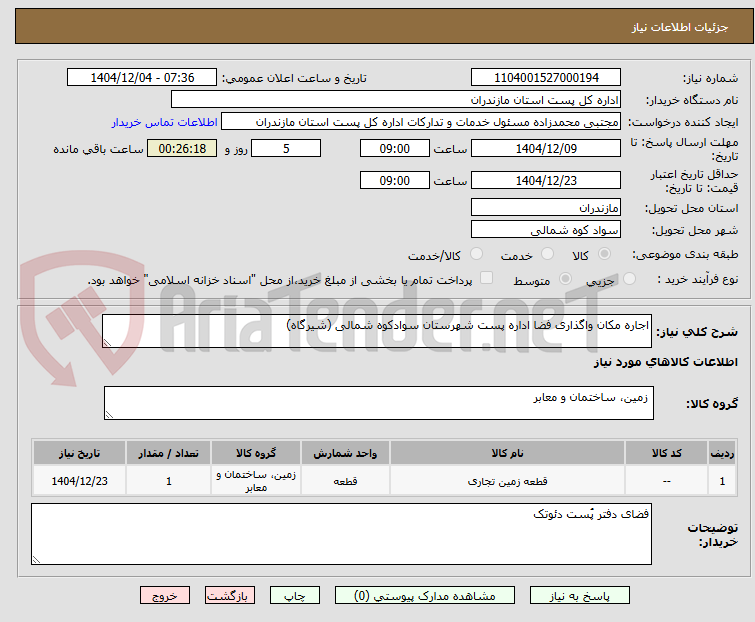Click delivery city سواد کوه شمالی field
Image resolution: width=755 pixels, height=622 pixels.
[x=546, y=230]
